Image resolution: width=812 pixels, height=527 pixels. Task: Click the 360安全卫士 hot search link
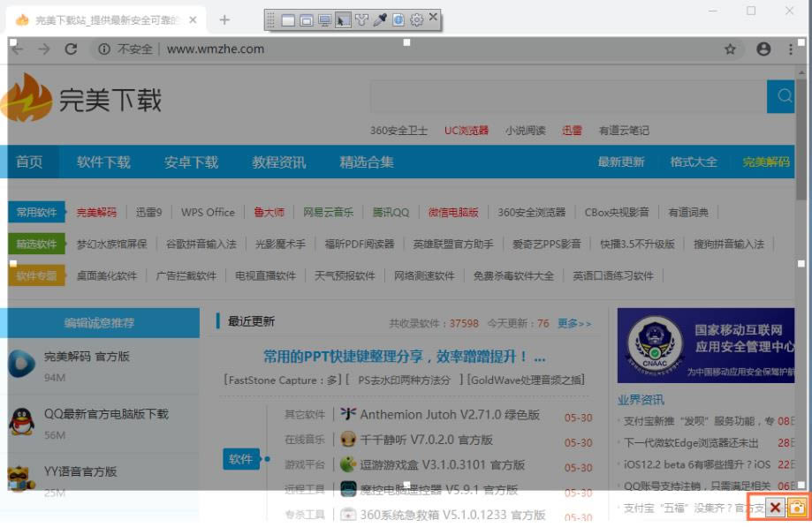[x=398, y=131]
